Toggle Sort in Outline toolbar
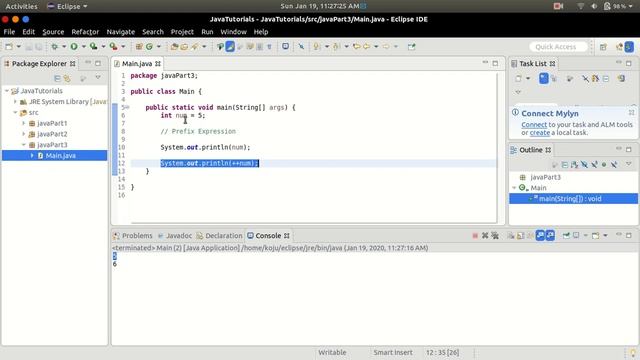The height and width of the screenshot is (360, 640). coord(575,164)
